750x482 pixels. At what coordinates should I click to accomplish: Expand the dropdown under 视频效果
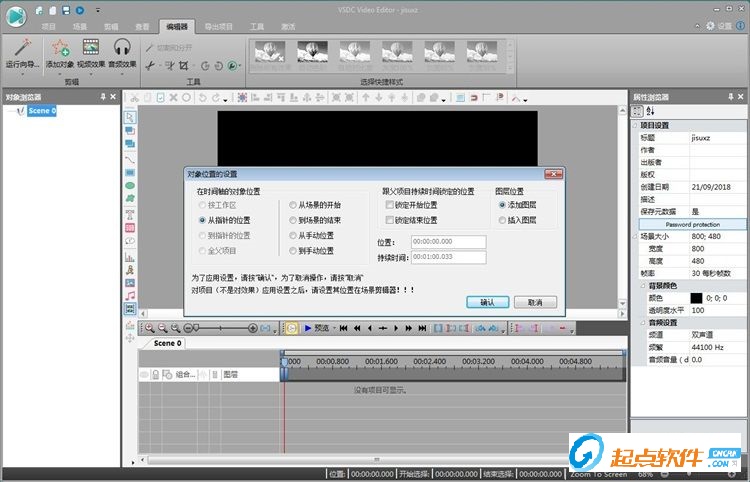91,74
